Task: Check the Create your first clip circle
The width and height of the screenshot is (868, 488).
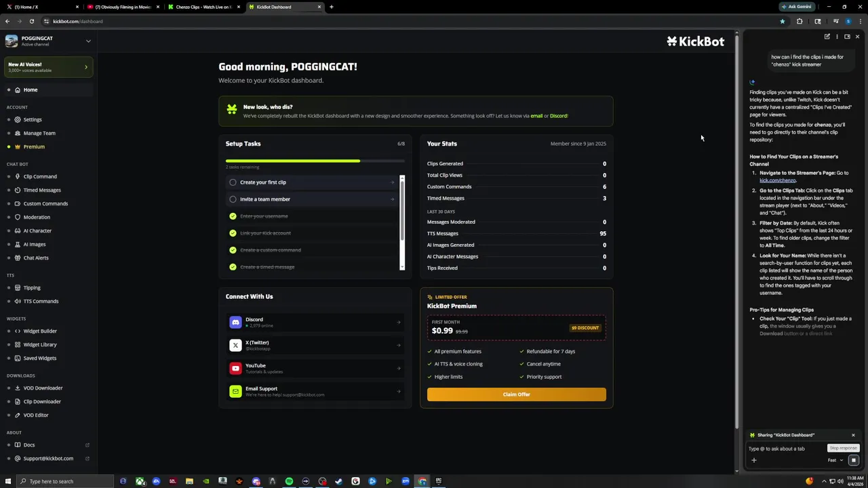Action: point(233,182)
